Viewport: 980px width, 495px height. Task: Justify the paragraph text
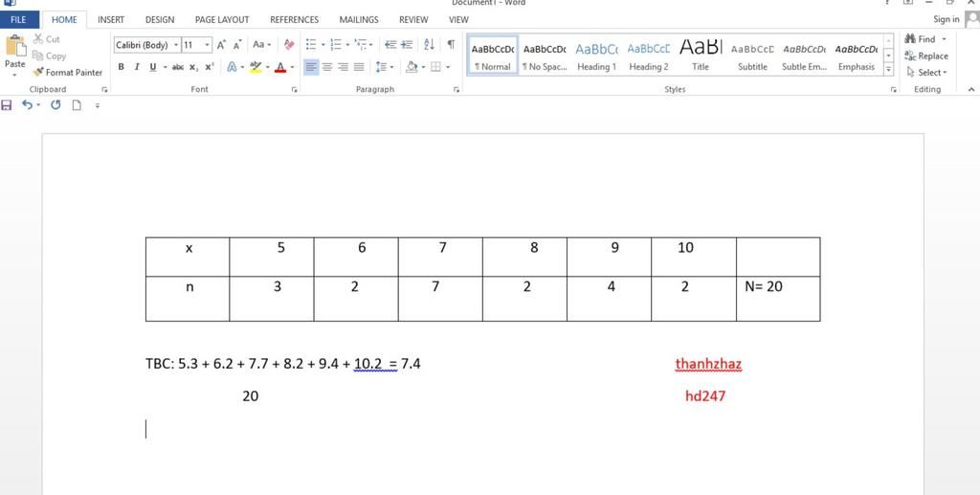tap(359, 67)
